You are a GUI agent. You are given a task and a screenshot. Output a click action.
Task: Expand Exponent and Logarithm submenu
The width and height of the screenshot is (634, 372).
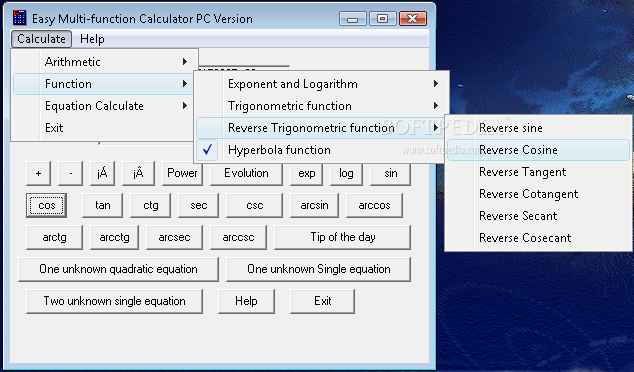click(x=321, y=84)
